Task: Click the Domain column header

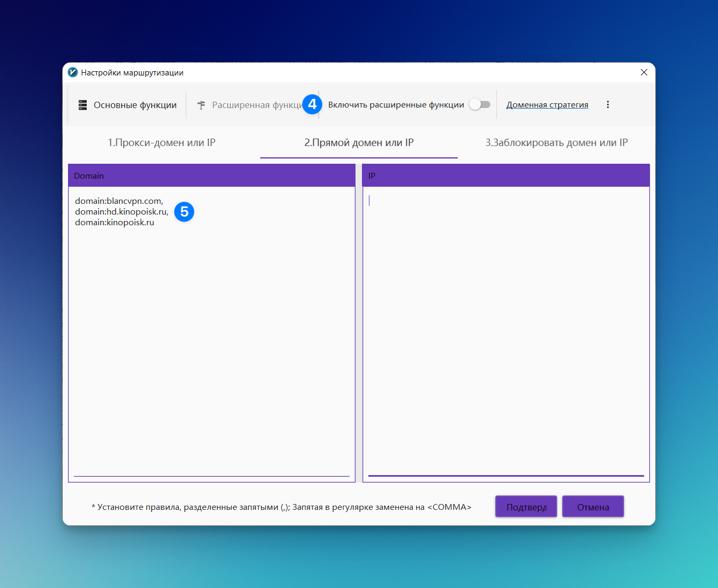Action: [211, 175]
